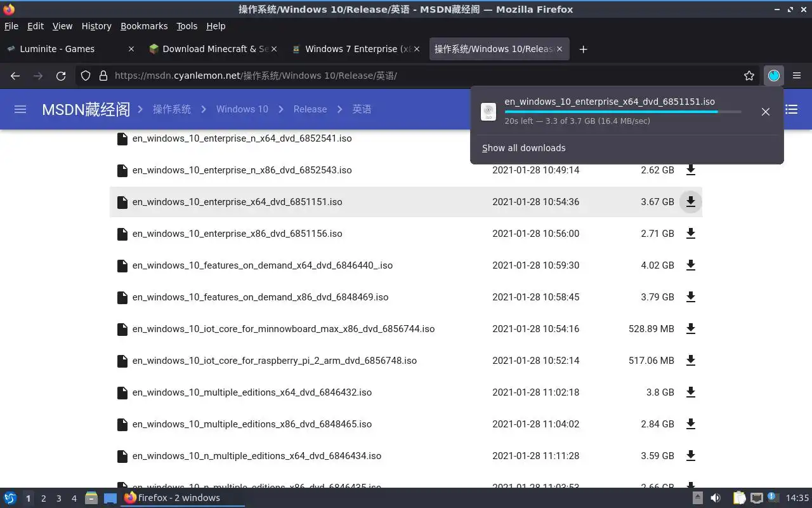Viewport: 812px width, 508px height.
Task: Download multiple_editions_x86_dvd_6848465.iso
Action: click(691, 424)
